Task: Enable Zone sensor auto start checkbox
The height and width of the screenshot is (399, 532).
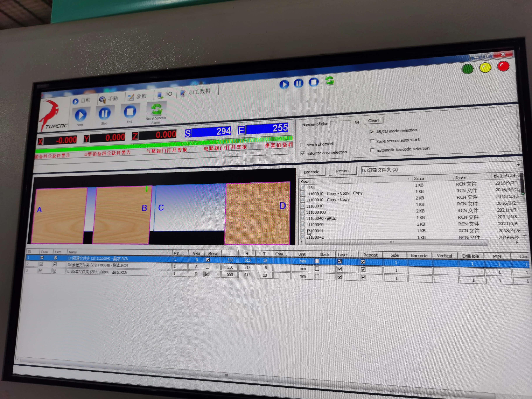Action: pyautogui.click(x=372, y=141)
